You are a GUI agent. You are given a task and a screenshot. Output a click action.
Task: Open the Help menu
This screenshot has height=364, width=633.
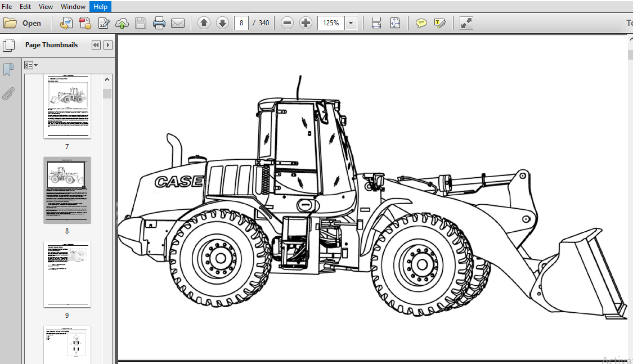[x=100, y=6]
